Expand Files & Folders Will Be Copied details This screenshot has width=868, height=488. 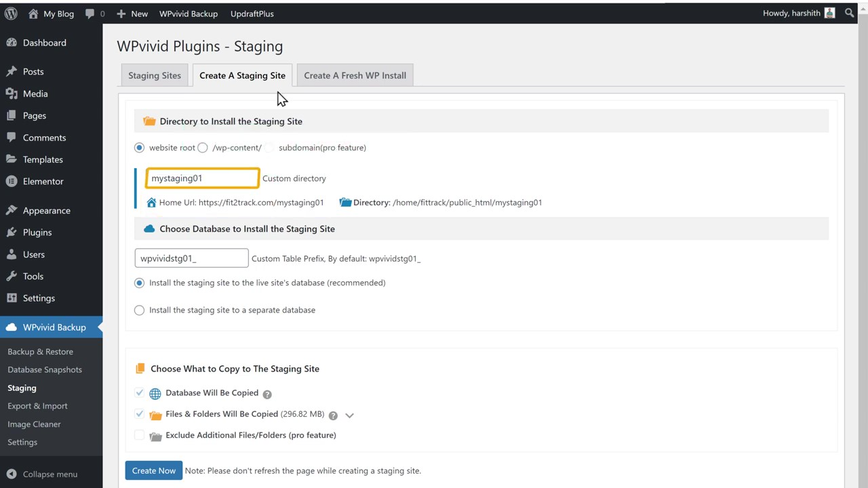[x=349, y=414]
